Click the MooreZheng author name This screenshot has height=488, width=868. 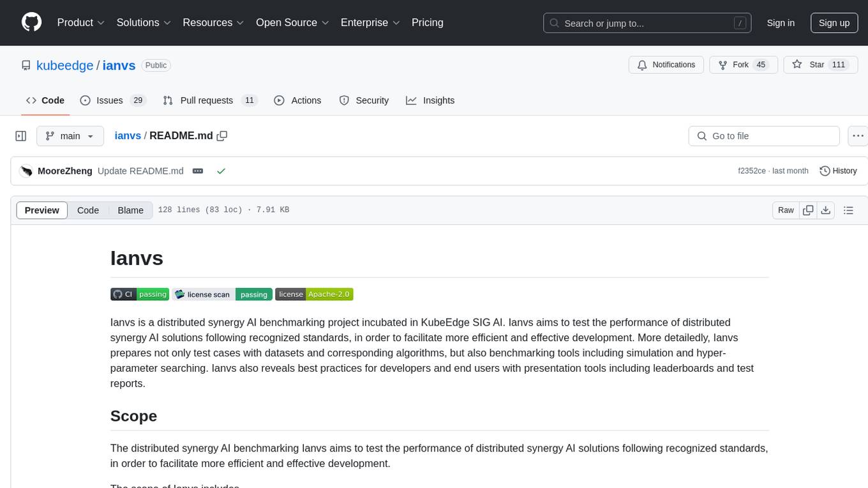(65, 171)
